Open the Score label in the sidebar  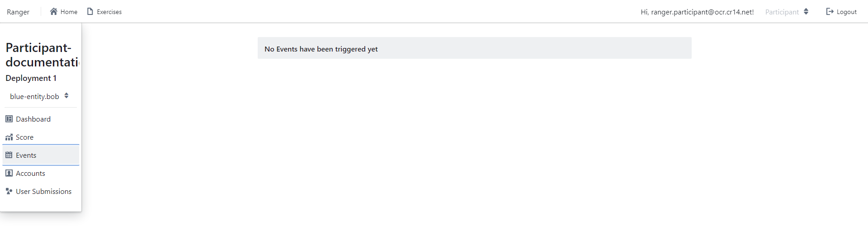(x=25, y=137)
